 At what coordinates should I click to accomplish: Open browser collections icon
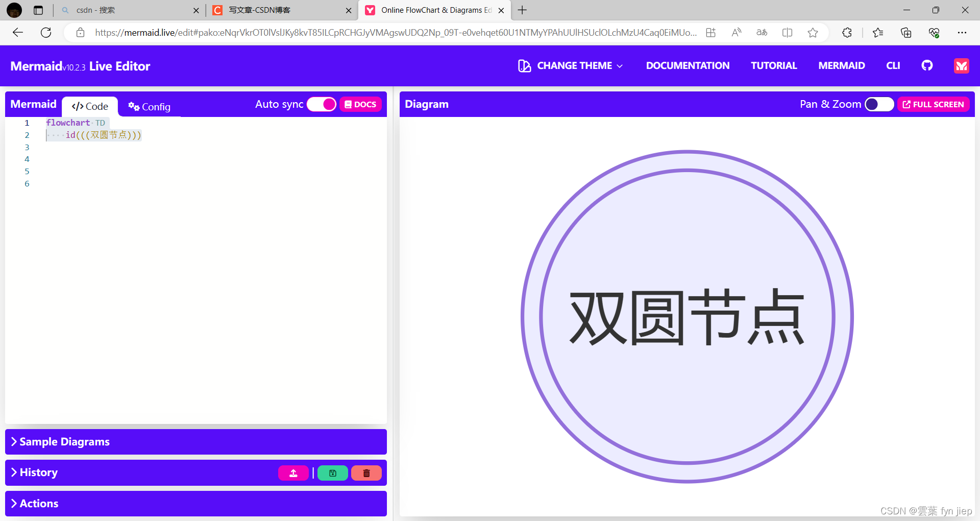click(906, 33)
